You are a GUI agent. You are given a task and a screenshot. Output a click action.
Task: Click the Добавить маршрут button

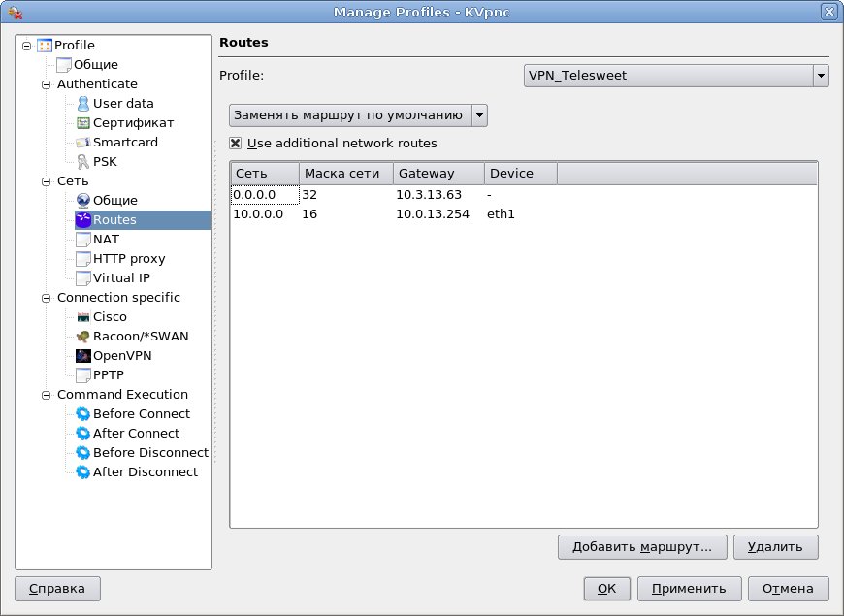point(641,547)
